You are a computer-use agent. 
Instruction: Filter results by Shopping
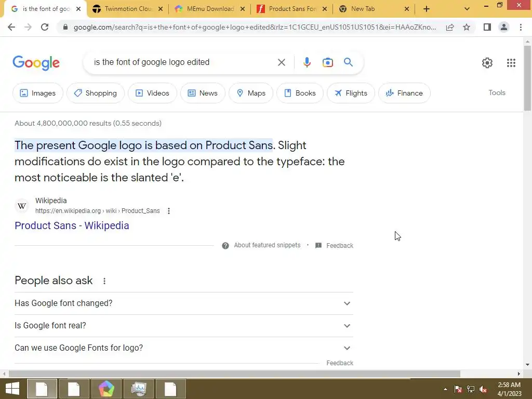pos(96,93)
